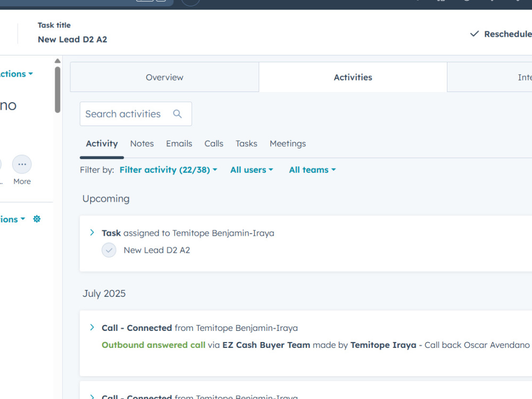The width and height of the screenshot is (532, 399).
Task: Click the New Lead D2 A2 task name
Action: (x=157, y=251)
